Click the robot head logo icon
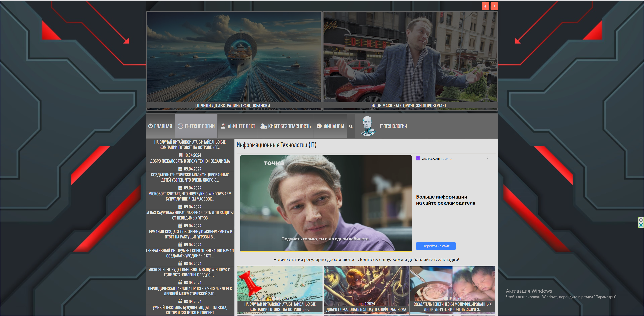The image size is (644, 316). pos(368,126)
